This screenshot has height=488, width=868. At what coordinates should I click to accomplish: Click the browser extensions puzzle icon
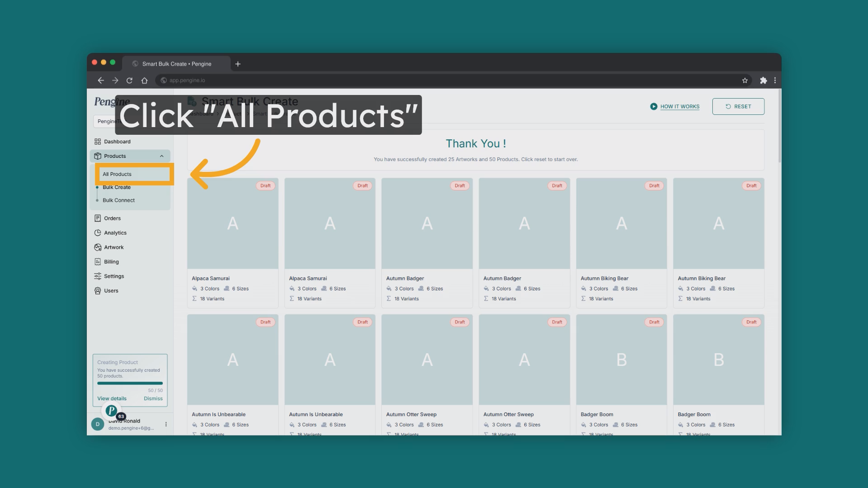click(764, 81)
